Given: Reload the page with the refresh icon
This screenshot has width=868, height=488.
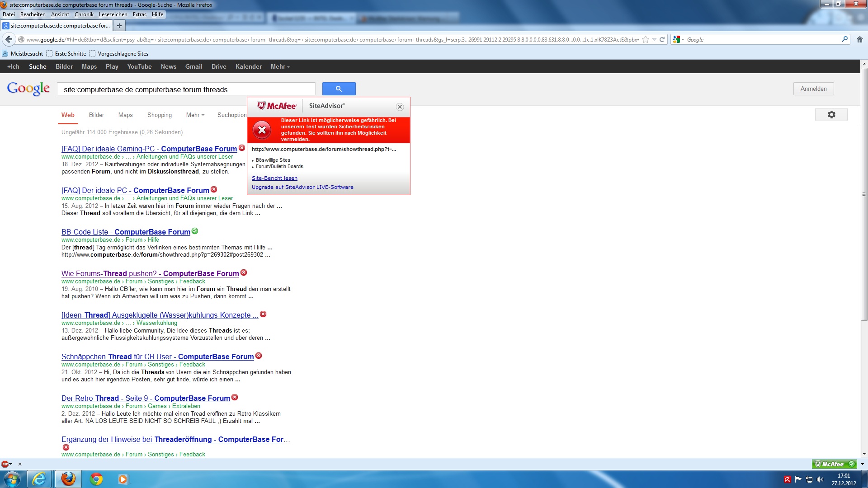Looking at the screenshot, I should (x=662, y=40).
